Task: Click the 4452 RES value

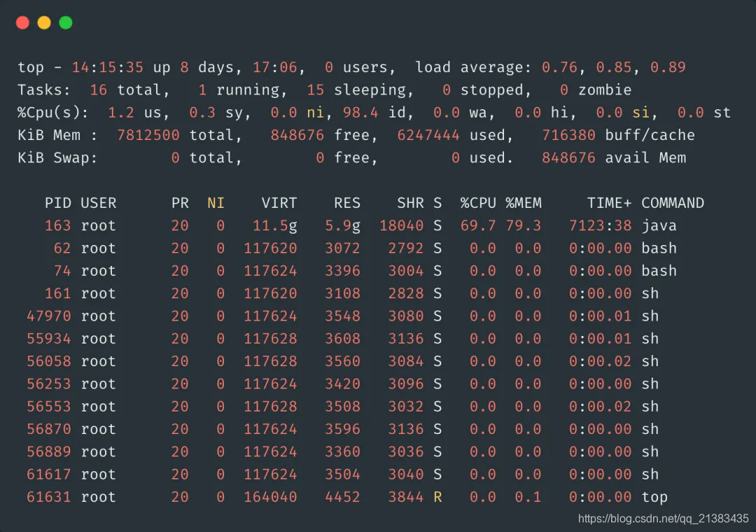Action: click(343, 497)
